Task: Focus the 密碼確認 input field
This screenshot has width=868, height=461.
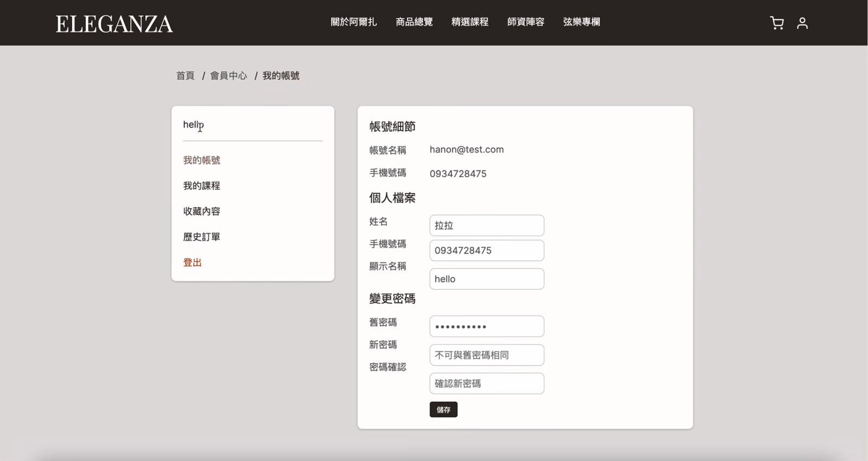Action: (487, 383)
